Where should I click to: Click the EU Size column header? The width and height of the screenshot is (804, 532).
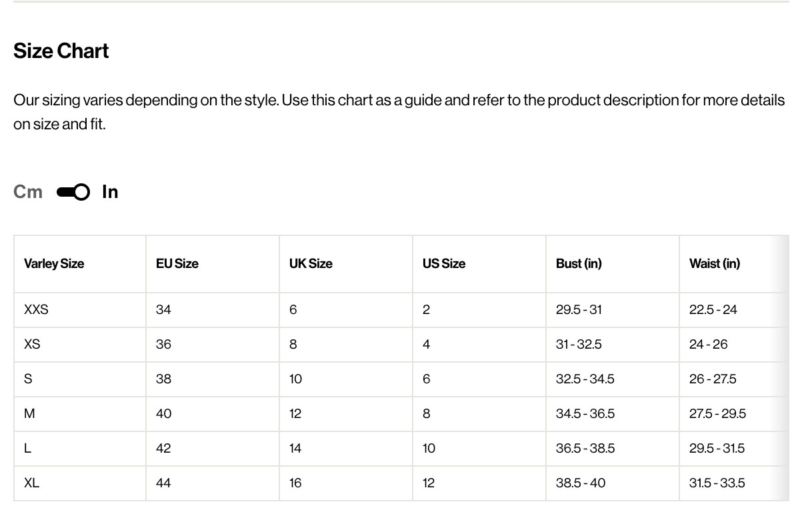pos(177,263)
